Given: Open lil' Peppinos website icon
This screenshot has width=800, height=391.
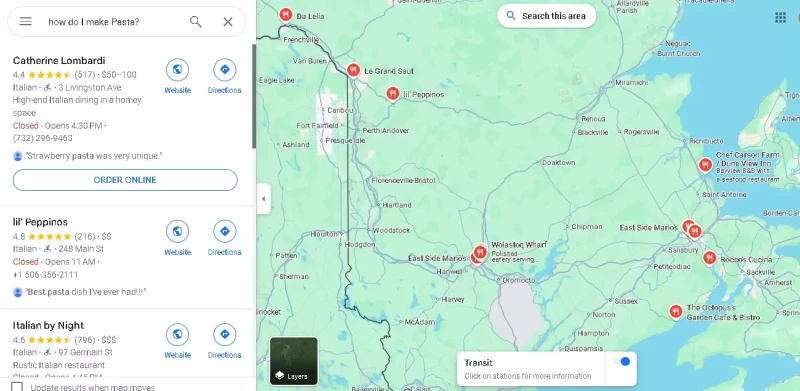Looking at the screenshot, I should point(178,232).
